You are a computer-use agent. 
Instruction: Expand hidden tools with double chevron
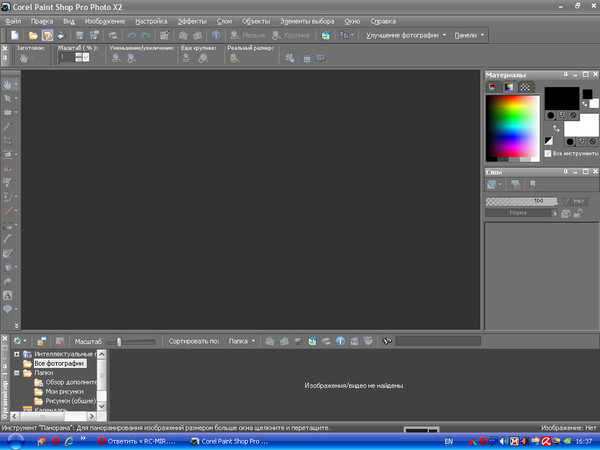[16, 326]
